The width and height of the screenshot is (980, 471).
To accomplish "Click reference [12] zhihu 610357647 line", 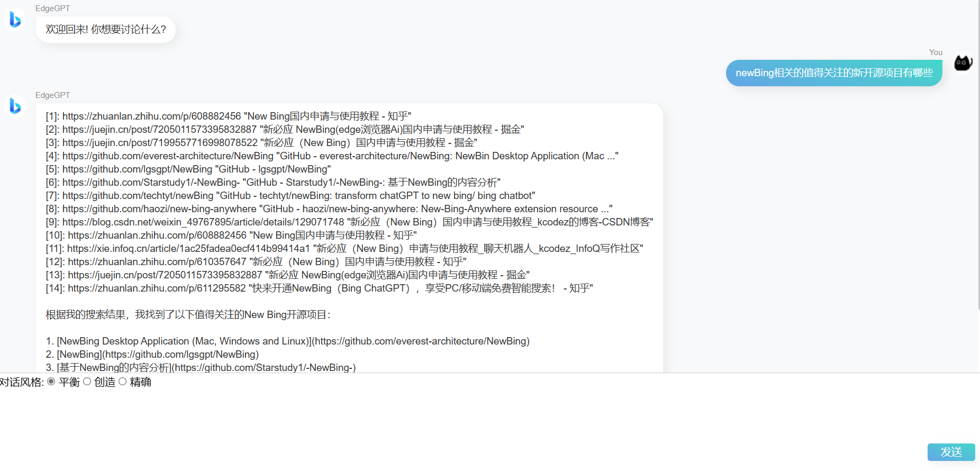I will pyautogui.click(x=256, y=261).
